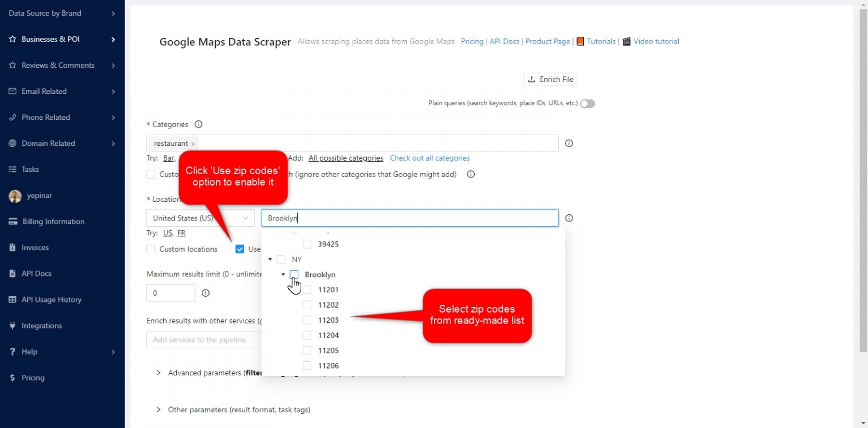Uncheck the Use zip codes checkbox

pyautogui.click(x=240, y=249)
